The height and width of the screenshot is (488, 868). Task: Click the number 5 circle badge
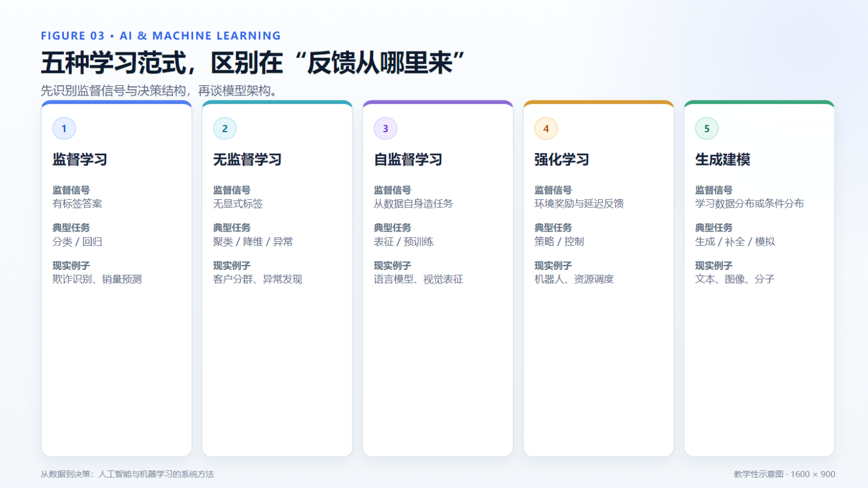707,128
